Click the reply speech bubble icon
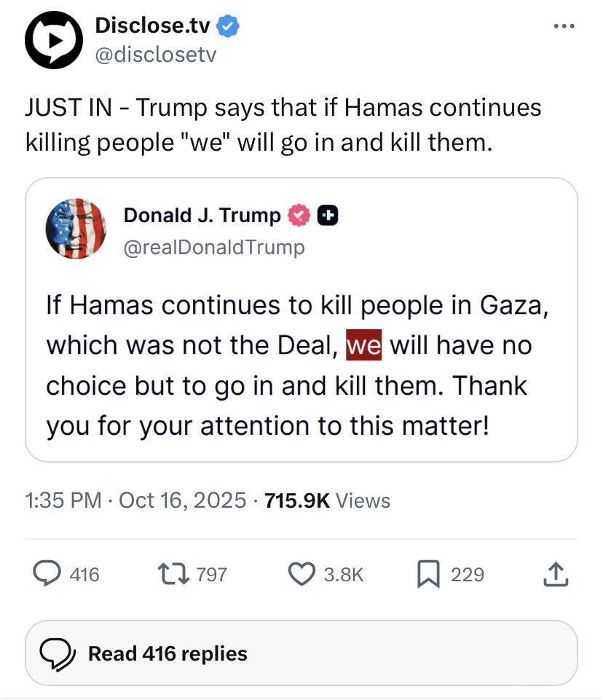This screenshot has width=603, height=700. tap(47, 575)
